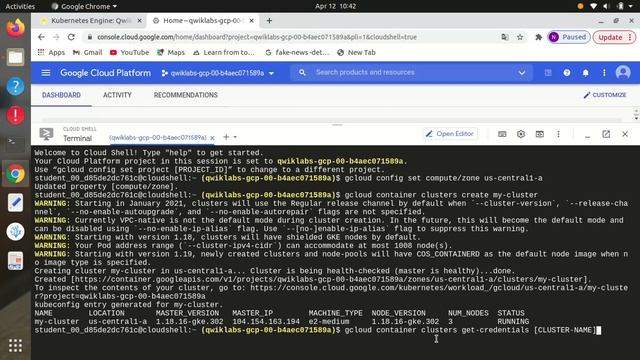Open a new Chrome tab
This screenshot has width=640, height=360.
pos(269,20)
